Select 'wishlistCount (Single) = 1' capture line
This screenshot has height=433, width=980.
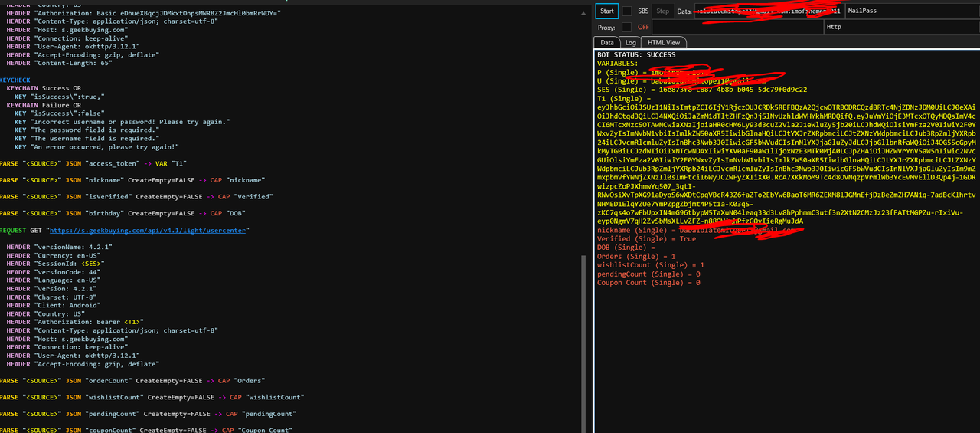tap(651, 265)
